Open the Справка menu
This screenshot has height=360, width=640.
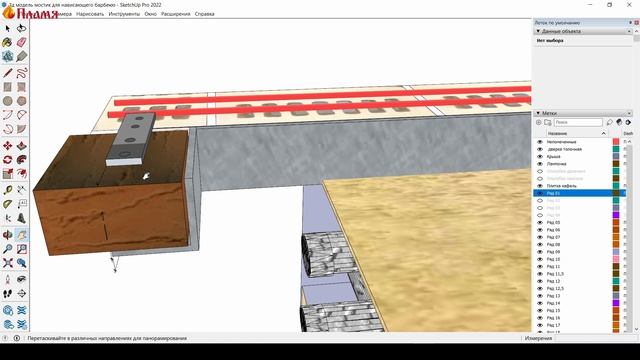(204, 14)
